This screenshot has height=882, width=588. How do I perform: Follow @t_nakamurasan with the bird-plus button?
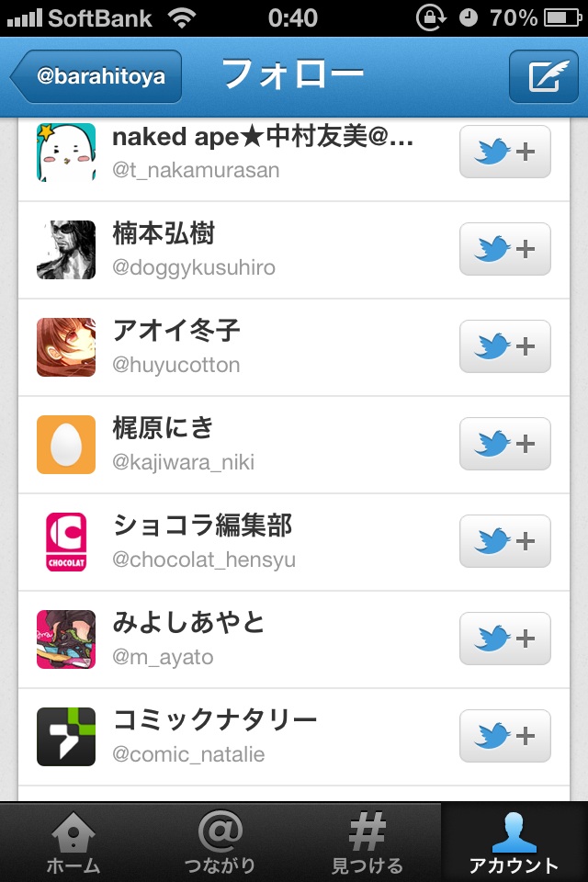504,152
